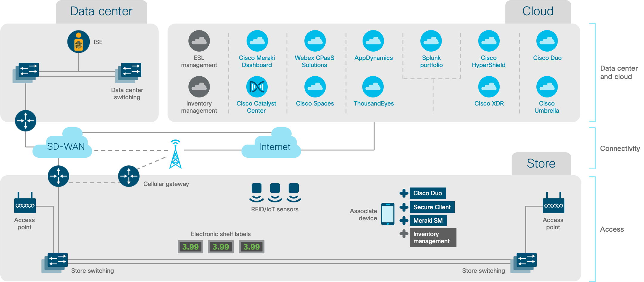Select the ESL management cloud icon

click(x=199, y=41)
